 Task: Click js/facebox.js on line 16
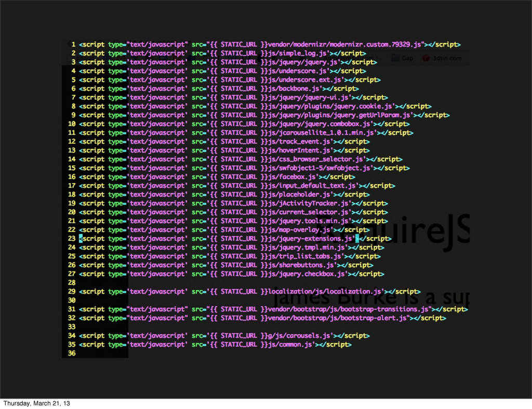point(292,176)
